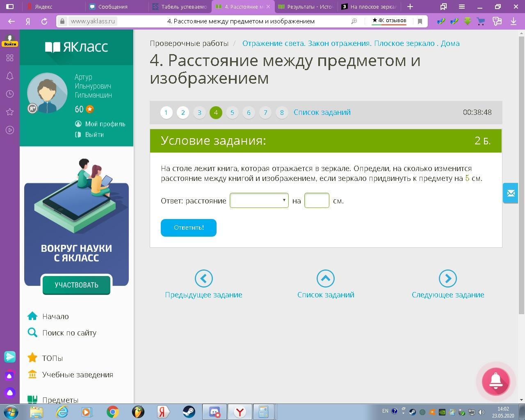The width and height of the screenshot is (525, 420).
Task: Switch to the Сообщения tab
Action: pyautogui.click(x=117, y=7)
